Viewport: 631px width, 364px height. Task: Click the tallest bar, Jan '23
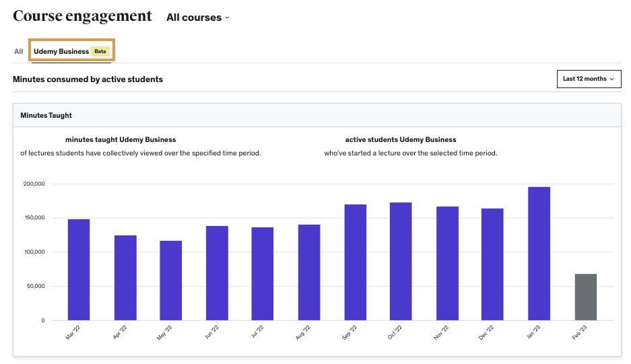click(539, 254)
